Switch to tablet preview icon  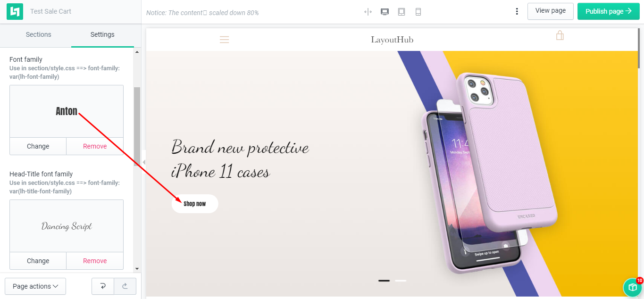[x=401, y=12]
